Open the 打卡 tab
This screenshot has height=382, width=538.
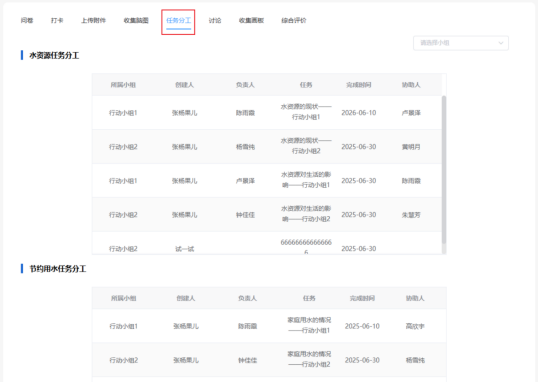[x=57, y=21]
